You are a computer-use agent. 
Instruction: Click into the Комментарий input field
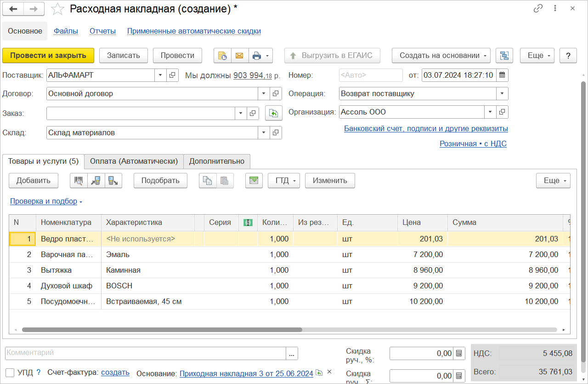coord(145,353)
